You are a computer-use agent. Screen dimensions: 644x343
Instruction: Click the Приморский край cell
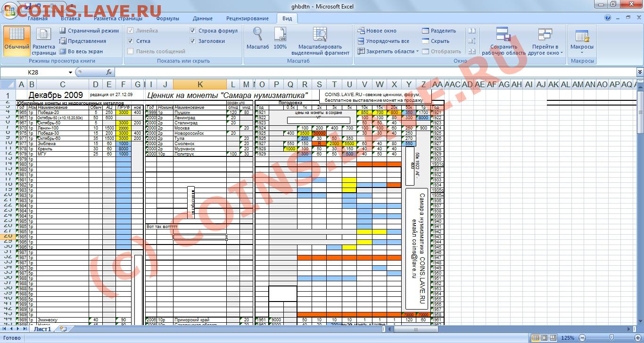click(200, 320)
